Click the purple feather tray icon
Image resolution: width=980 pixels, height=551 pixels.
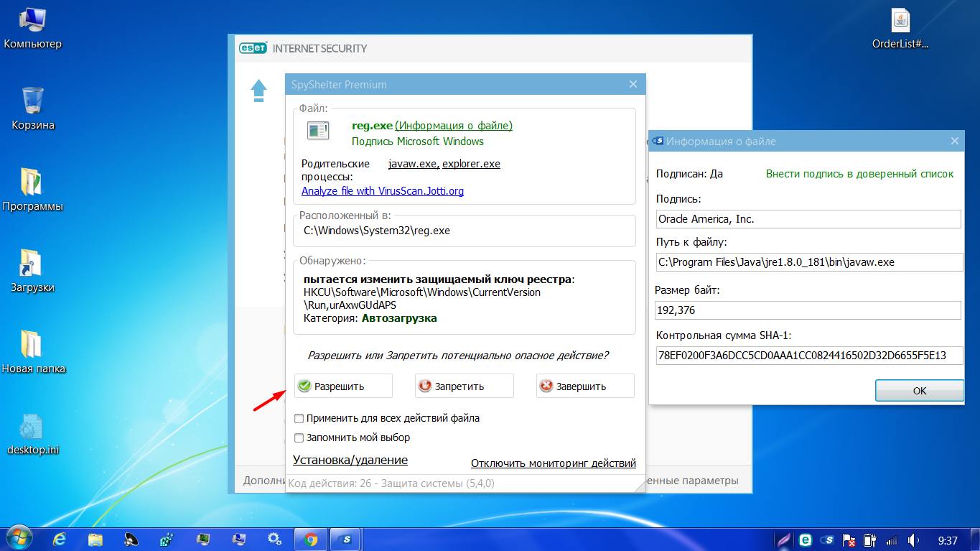(784, 540)
